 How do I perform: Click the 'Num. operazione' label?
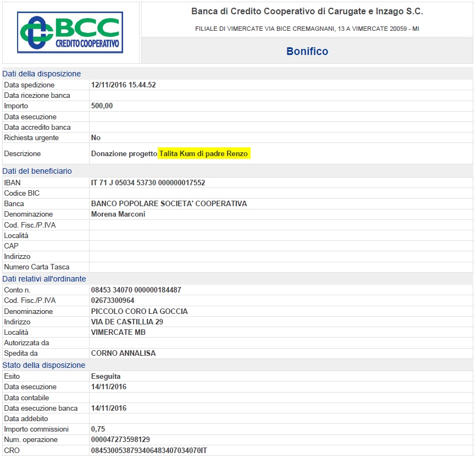click(31, 440)
